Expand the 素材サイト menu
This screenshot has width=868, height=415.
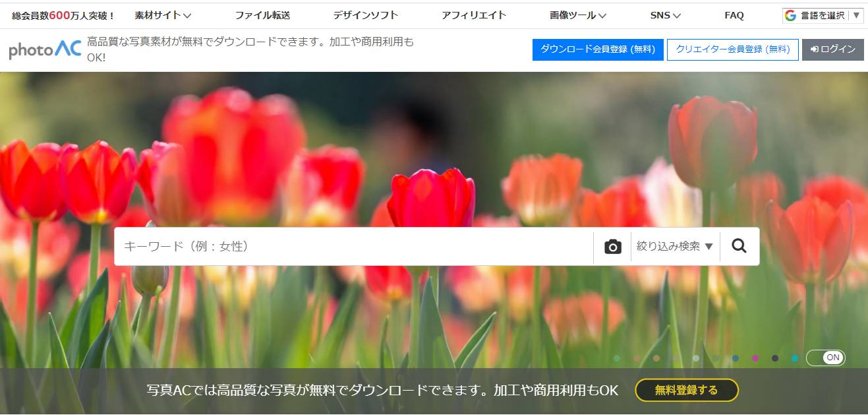(163, 15)
